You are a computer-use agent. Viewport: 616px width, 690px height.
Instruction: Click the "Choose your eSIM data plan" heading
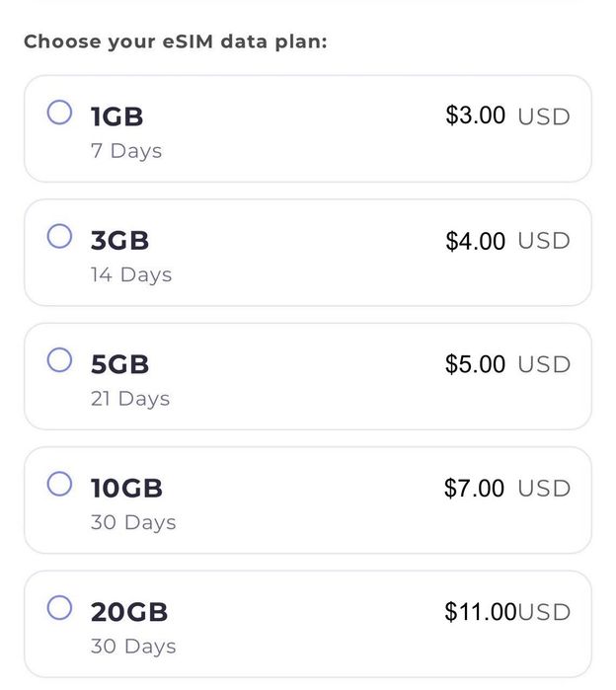click(x=175, y=41)
